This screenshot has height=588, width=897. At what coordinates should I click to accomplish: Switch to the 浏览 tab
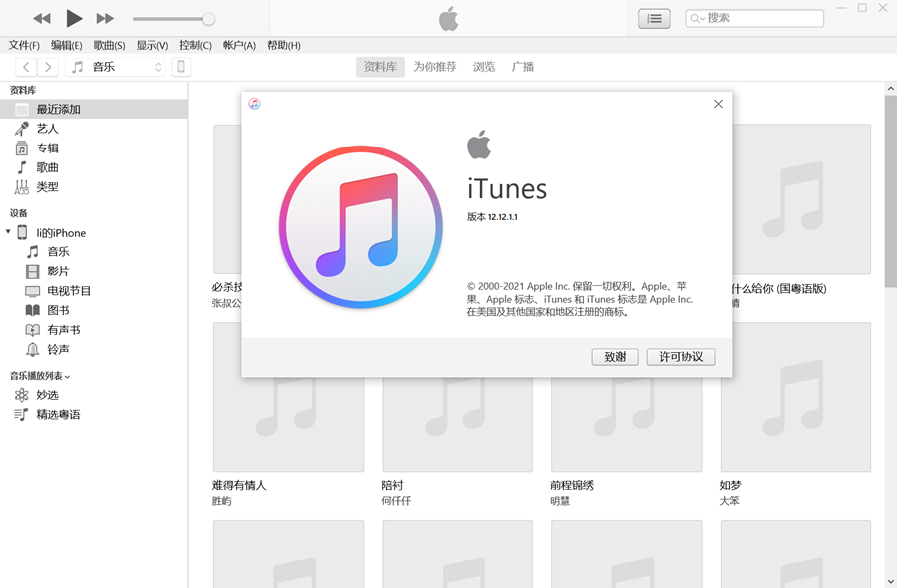click(484, 67)
